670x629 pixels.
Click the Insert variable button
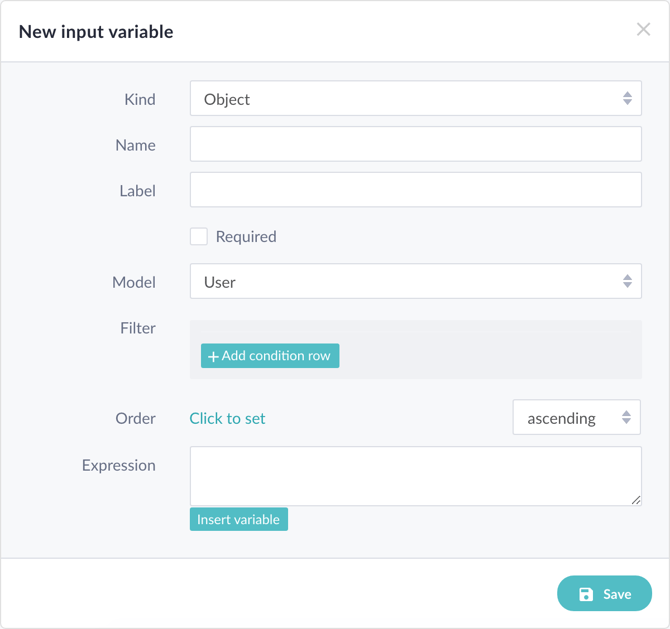238,519
